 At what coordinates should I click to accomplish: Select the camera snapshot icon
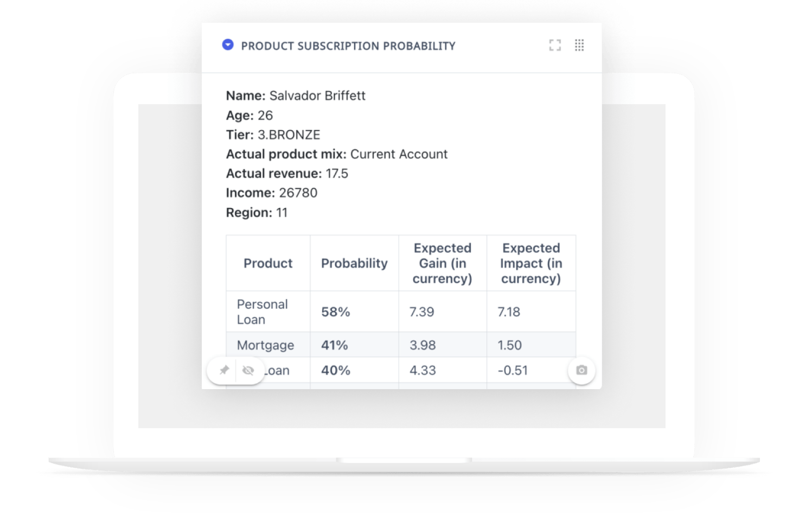tap(581, 370)
